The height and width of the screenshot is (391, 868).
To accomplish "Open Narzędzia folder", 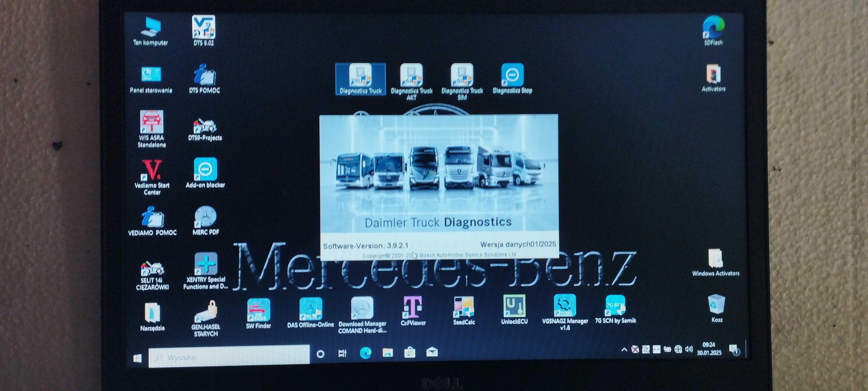I will pos(152,317).
